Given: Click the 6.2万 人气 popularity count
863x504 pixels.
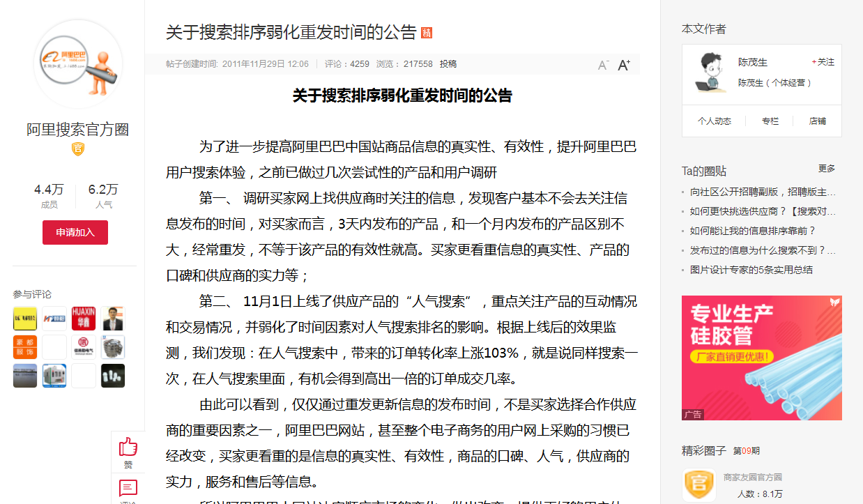Looking at the screenshot, I should [x=103, y=196].
